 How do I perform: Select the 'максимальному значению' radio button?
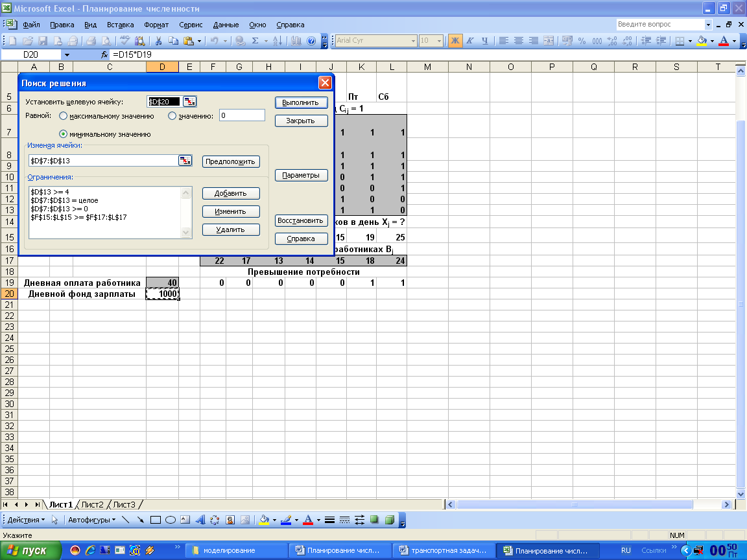(x=64, y=116)
